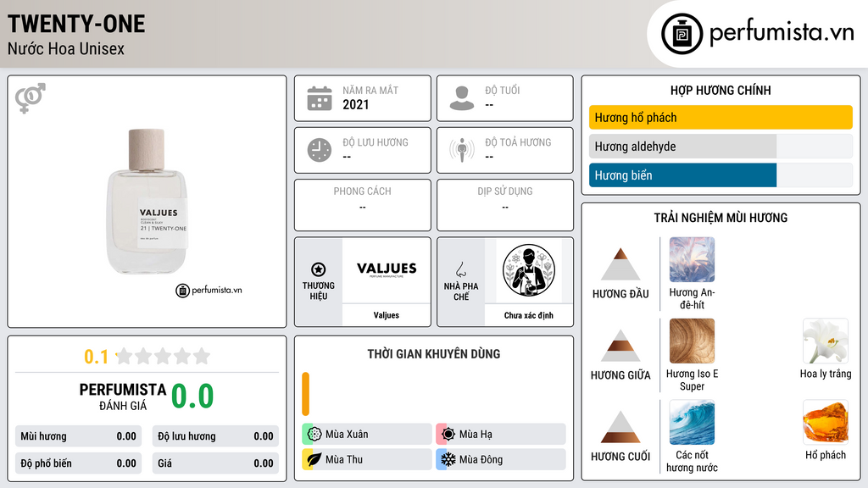Open the Hương An-đê-hít note image
The image size is (868, 488).
[x=692, y=259]
